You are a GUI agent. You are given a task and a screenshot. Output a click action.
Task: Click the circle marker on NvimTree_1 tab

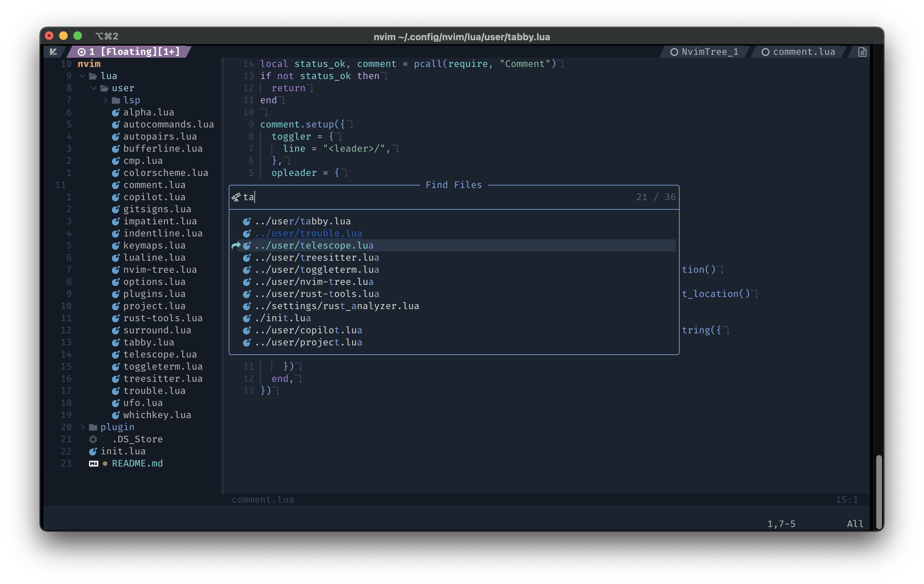(674, 52)
